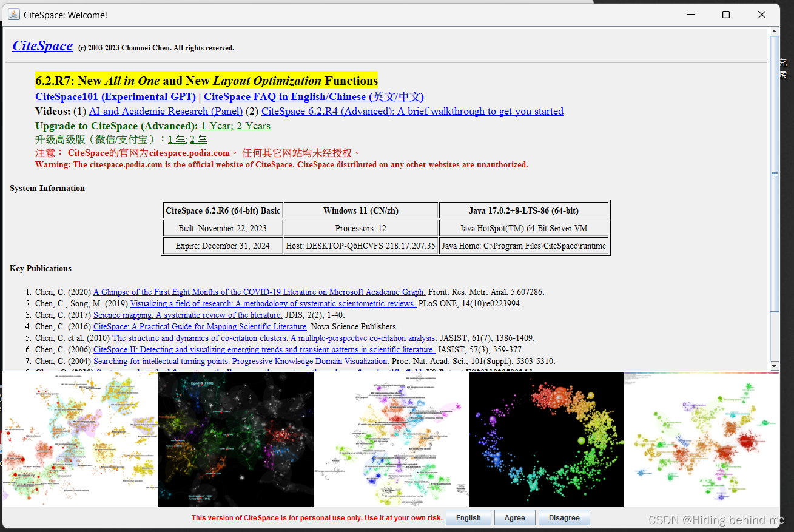Viewport: 794px width, 532px height.
Task: Select the rainbow ring visualization thumbnail
Action: pyautogui.click(x=547, y=439)
